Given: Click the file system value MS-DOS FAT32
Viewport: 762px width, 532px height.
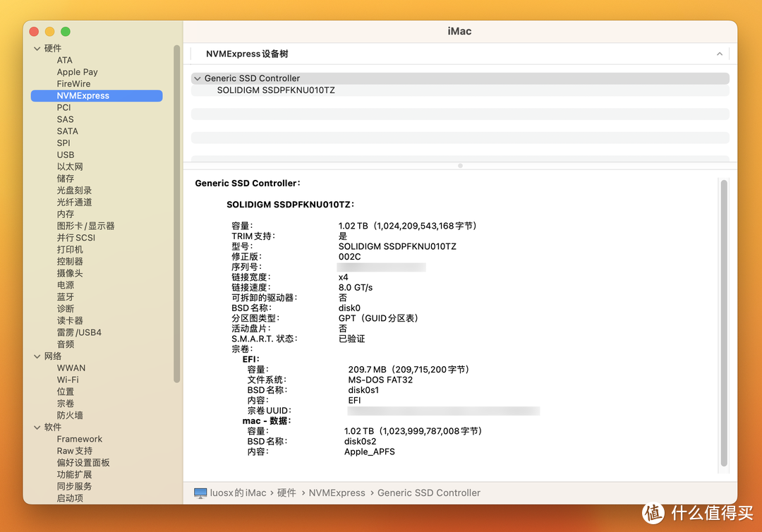Looking at the screenshot, I should [x=380, y=380].
